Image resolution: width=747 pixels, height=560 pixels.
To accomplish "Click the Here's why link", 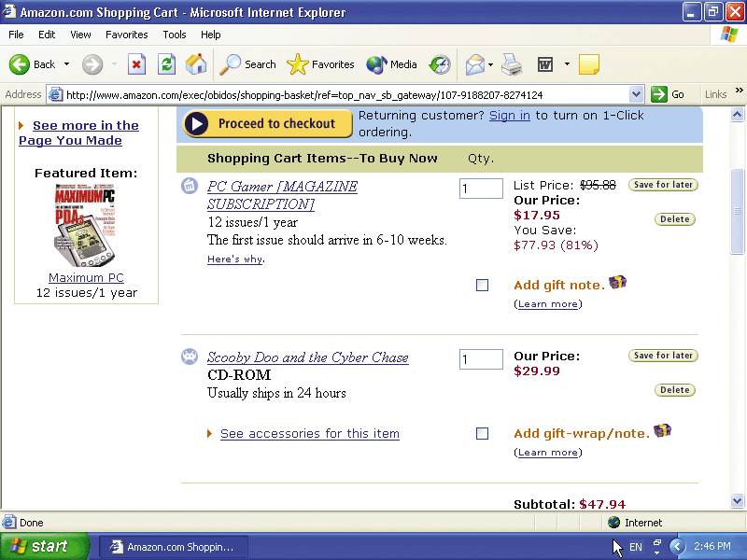I will click(235, 259).
